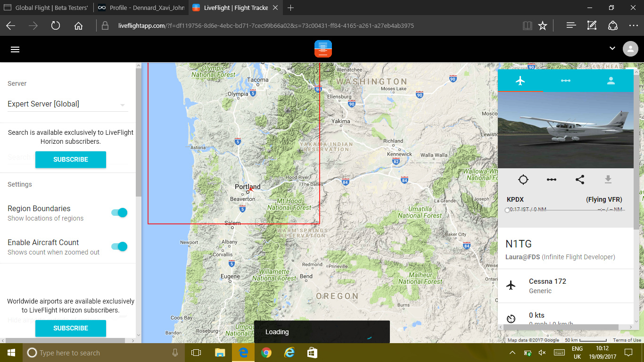Screen dimensions: 644x362
Task: Add this page to favorites
Action: tap(543, 26)
